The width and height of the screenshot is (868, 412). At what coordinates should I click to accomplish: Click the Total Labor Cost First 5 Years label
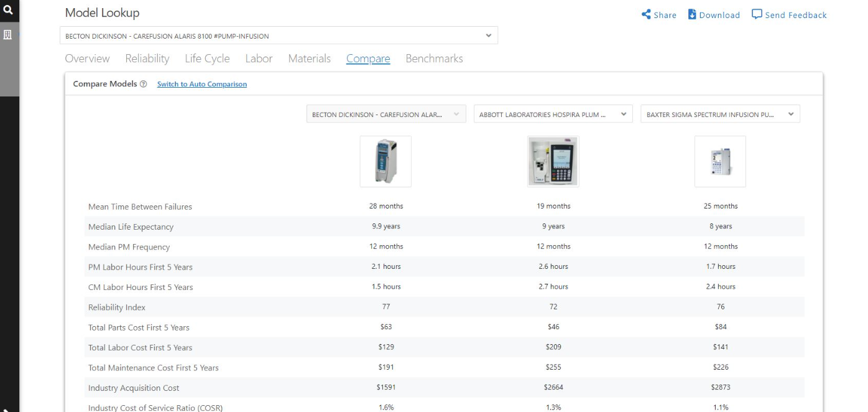[x=141, y=347]
